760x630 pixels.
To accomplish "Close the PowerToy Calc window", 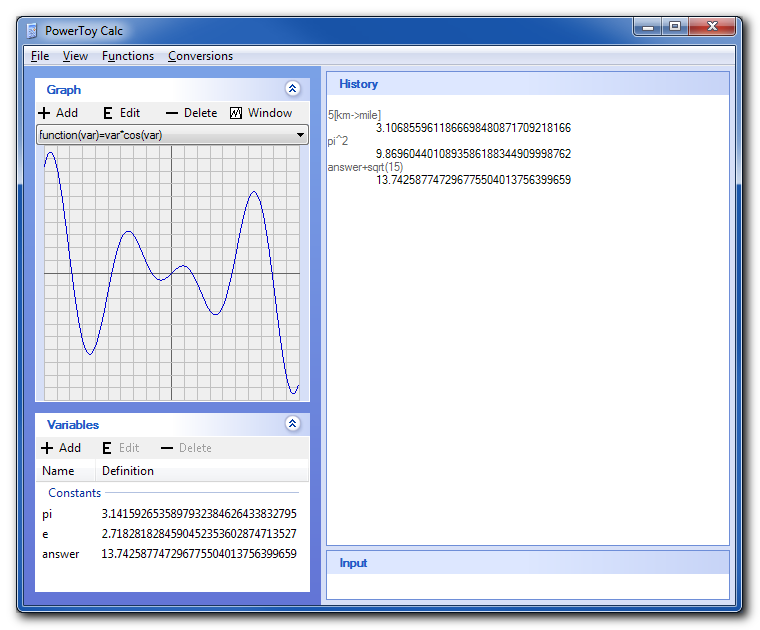I will [712, 27].
